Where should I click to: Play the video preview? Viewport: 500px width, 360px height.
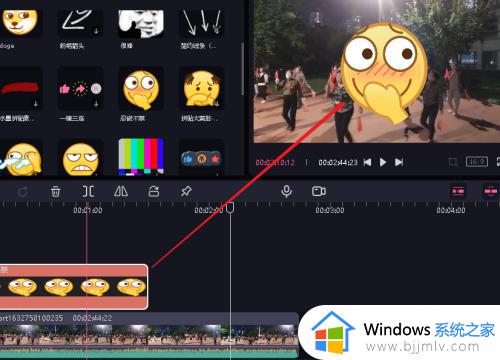tap(383, 162)
